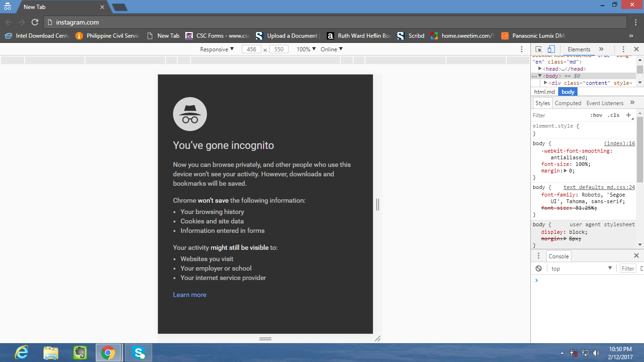Open Chrome from the Windows taskbar
This screenshot has width=644, height=362.
tap(108, 353)
